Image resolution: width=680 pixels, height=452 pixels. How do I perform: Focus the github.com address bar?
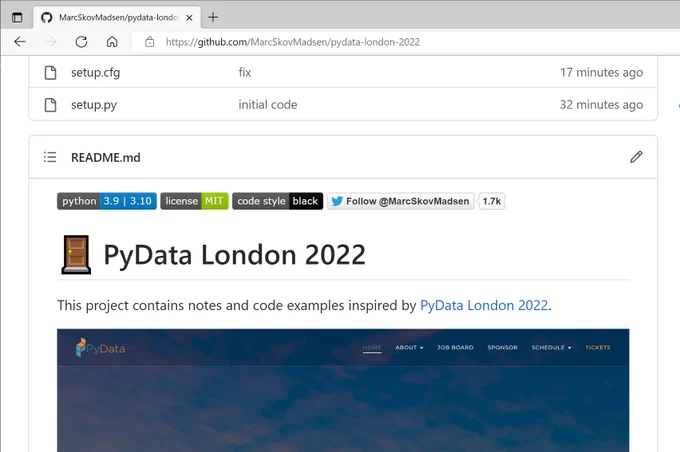405,42
